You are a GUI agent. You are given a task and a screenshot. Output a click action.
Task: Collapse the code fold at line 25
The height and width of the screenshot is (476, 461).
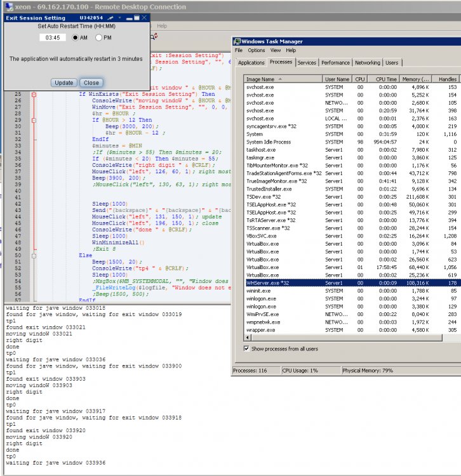[x=34, y=95]
